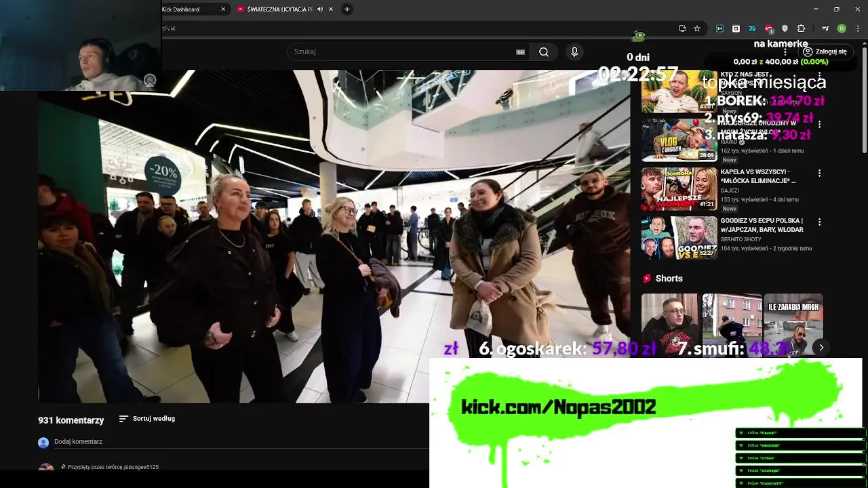Click the install app icon in address bar

tap(682, 28)
